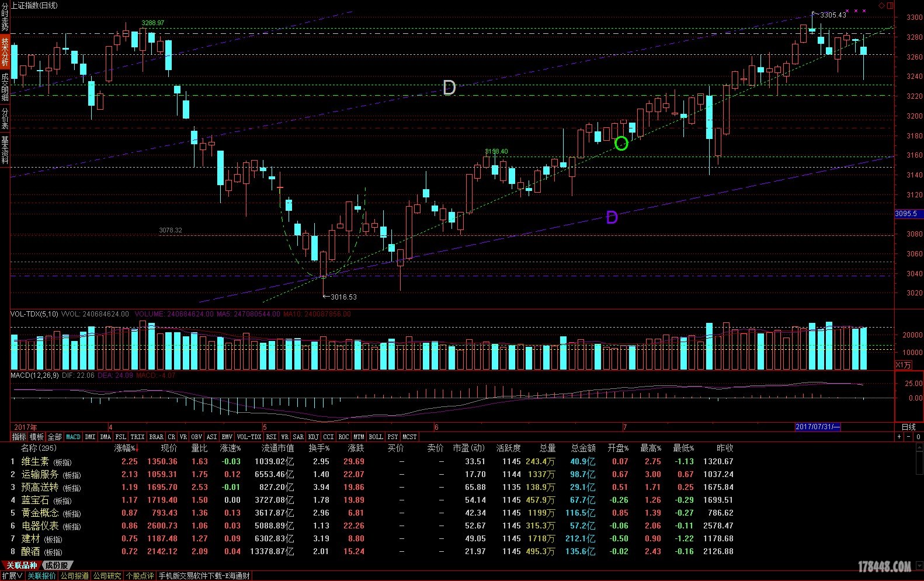The height and width of the screenshot is (581, 924).
Task: Select the WR indicator tab
Action: pyautogui.click(x=284, y=437)
